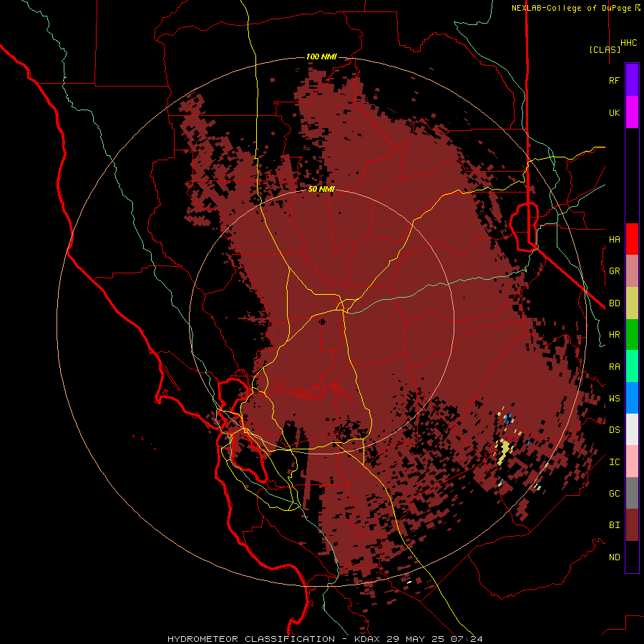This screenshot has width=644, height=644.
Task: Click the UK legend label
Action: [x=614, y=112]
